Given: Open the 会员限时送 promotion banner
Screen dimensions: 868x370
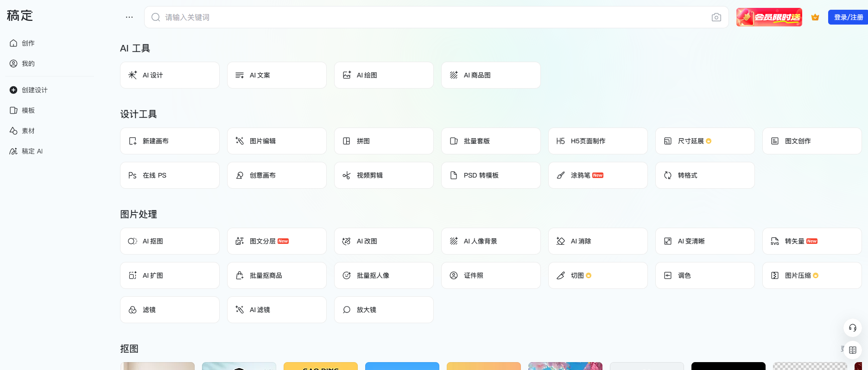Looking at the screenshot, I should pyautogui.click(x=769, y=17).
